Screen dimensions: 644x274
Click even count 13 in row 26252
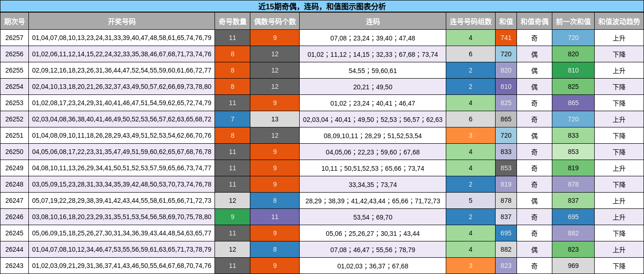(x=275, y=119)
